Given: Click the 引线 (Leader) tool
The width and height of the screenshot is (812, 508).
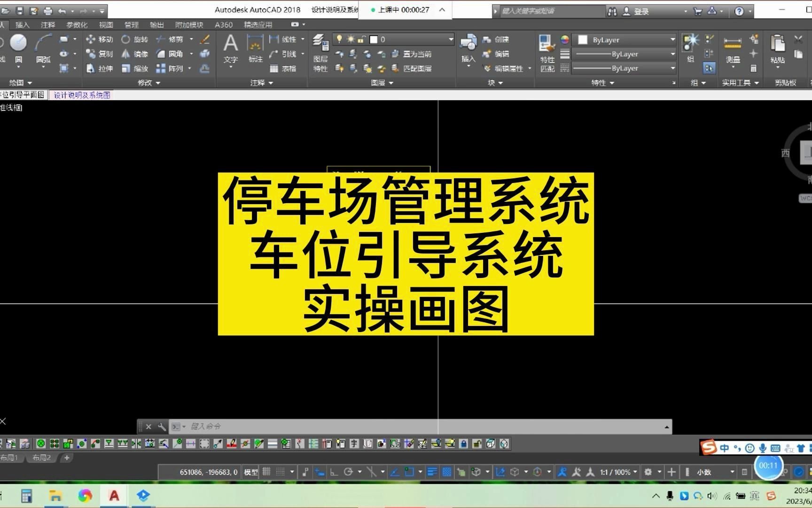Looking at the screenshot, I should click(x=283, y=54).
